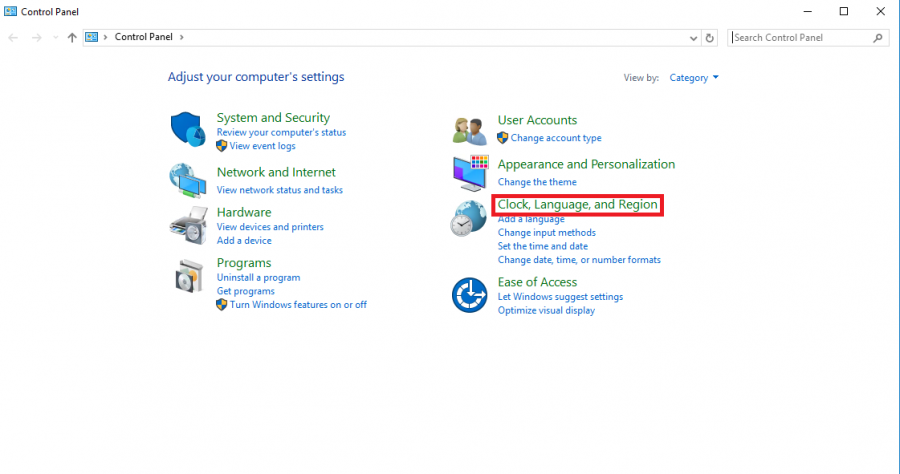Click Let Windows suggest settings

pyautogui.click(x=560, y=297)
